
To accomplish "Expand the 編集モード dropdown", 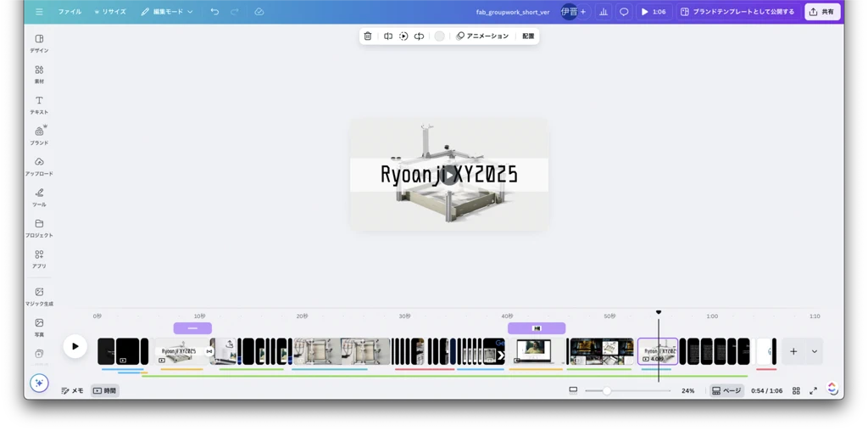I will (167, 12).
